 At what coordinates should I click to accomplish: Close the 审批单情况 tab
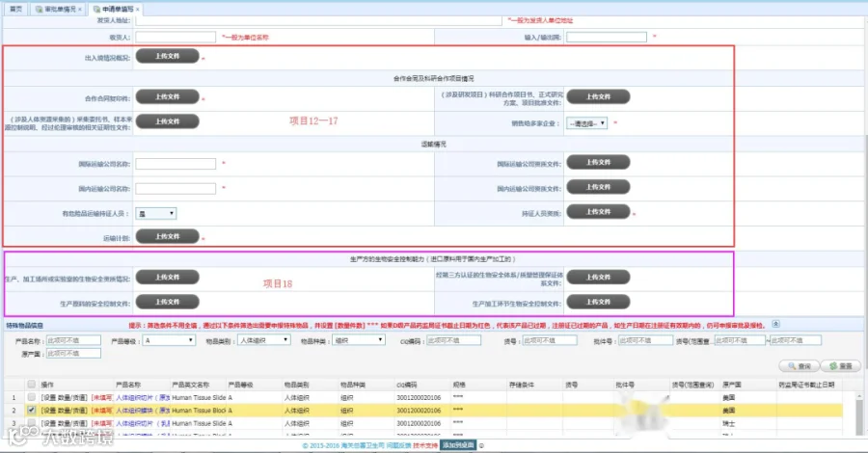(80, 10)
